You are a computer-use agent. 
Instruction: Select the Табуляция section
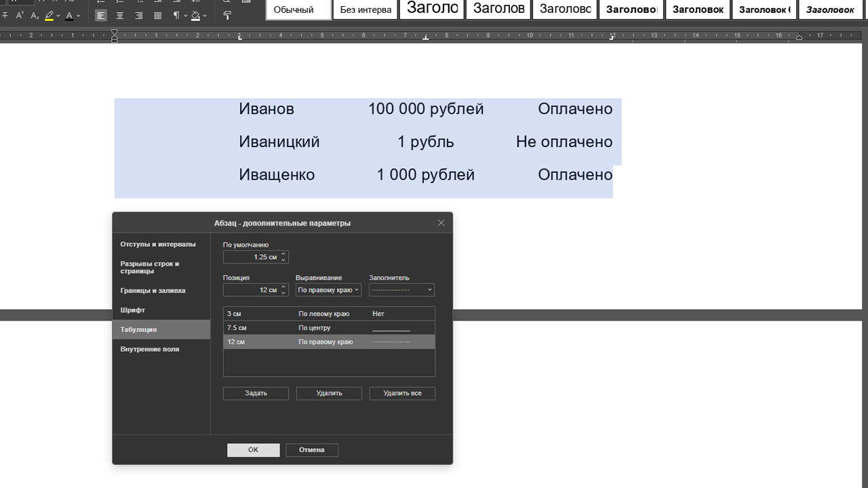(x=161, y=329)
